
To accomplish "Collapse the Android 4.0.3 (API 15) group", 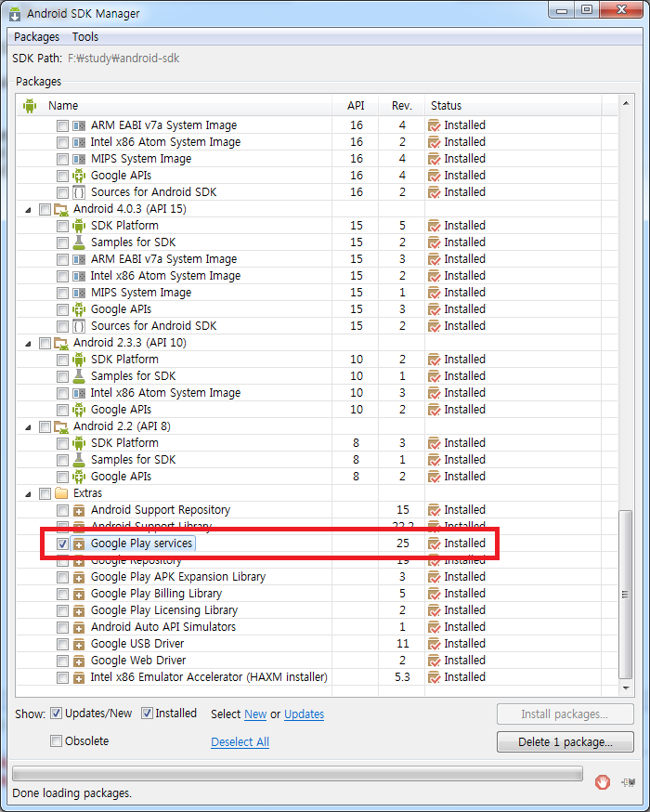I will pyautogui.click(x=28, y=210).
